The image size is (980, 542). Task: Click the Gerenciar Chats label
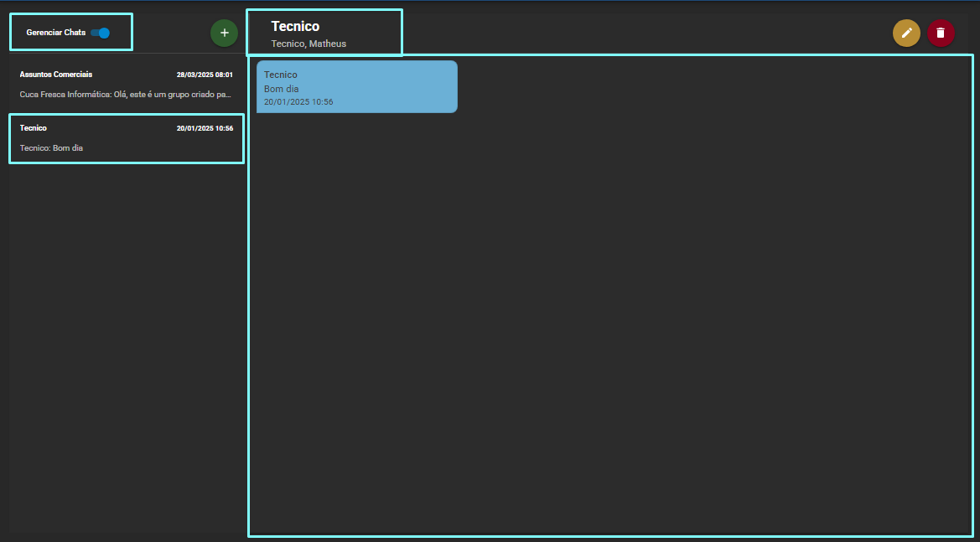[55, 33]
